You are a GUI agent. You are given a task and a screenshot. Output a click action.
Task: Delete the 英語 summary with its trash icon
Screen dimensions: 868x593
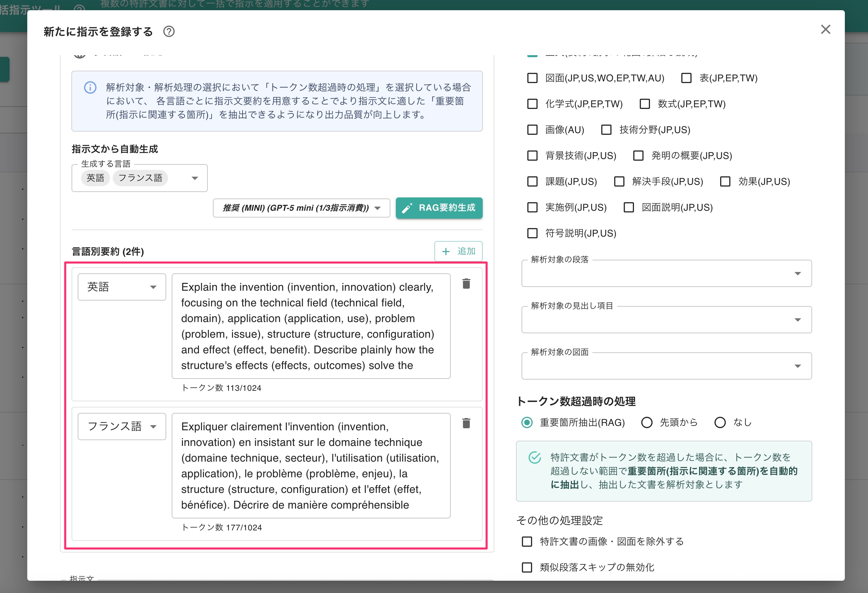pos(466,284)
